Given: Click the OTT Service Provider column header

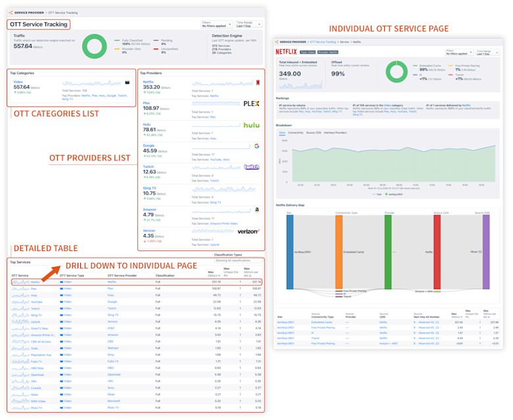Looking at the screenshot, I should pyautogui.click(x=122, y=275).
